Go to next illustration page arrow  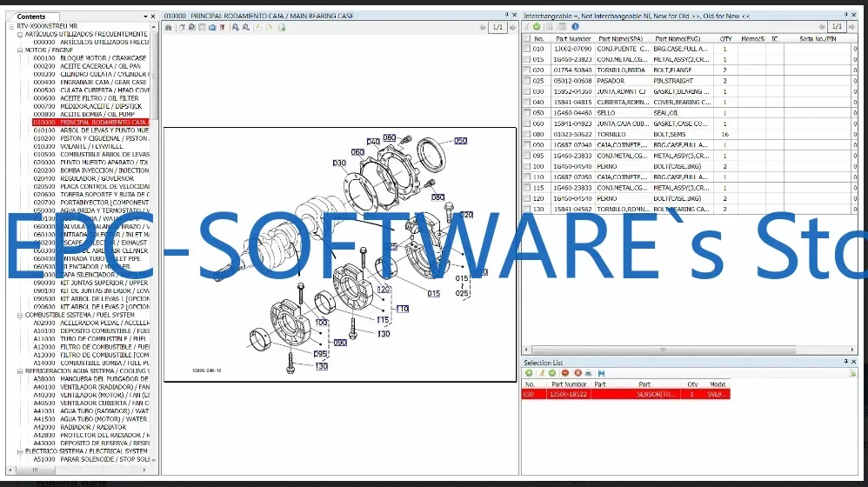[x=512, y=27]
